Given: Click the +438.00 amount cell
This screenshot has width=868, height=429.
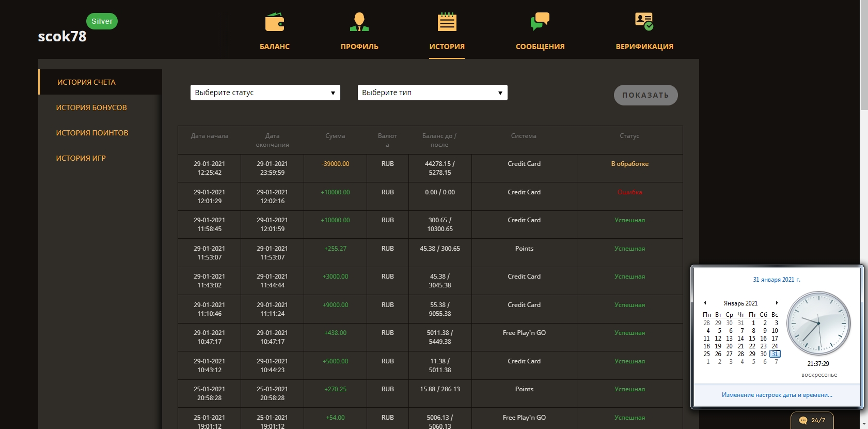Looking at the screenshot, I should tap(335, 333).
